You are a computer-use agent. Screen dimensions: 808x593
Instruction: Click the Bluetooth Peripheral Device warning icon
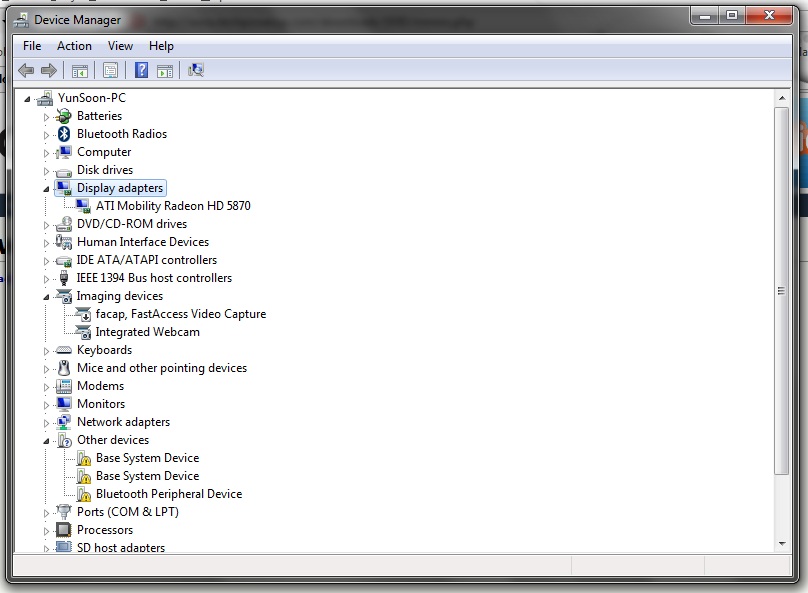pos(83,494)
